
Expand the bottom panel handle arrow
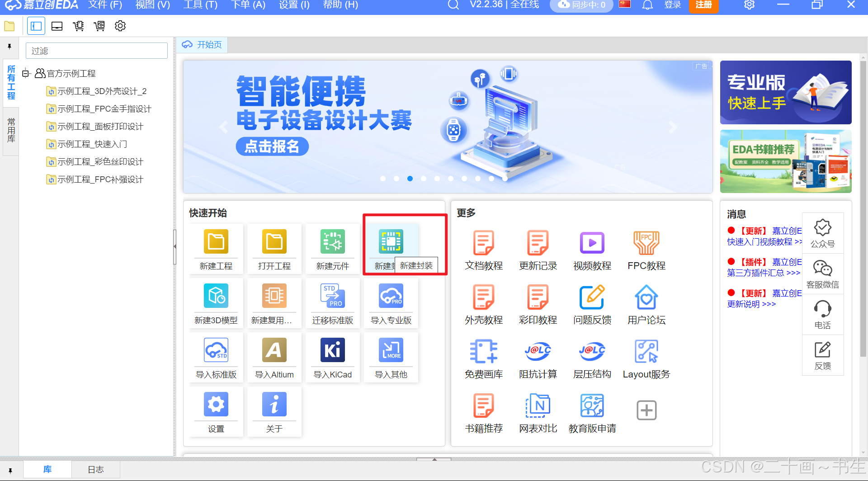click(434, 459)
